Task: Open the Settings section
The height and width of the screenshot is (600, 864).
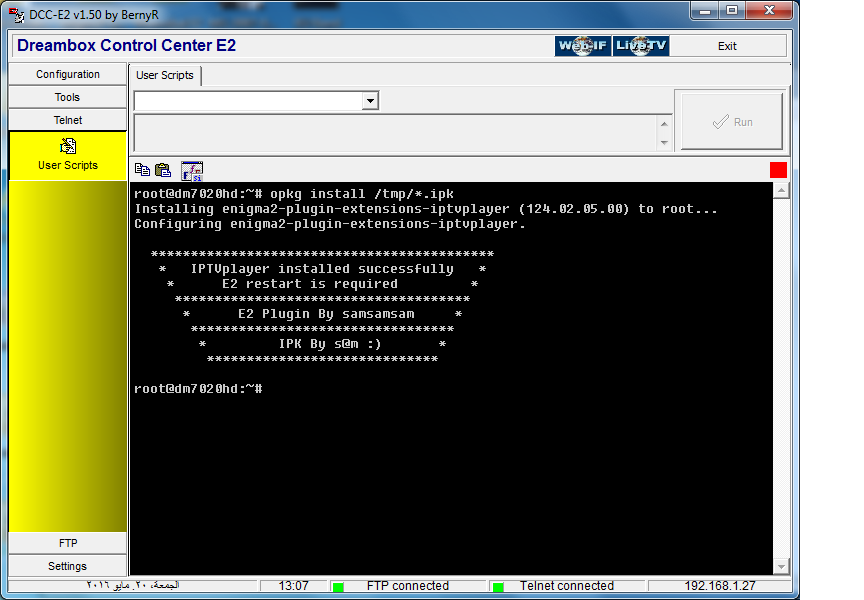Action: (x=68, y=566)
